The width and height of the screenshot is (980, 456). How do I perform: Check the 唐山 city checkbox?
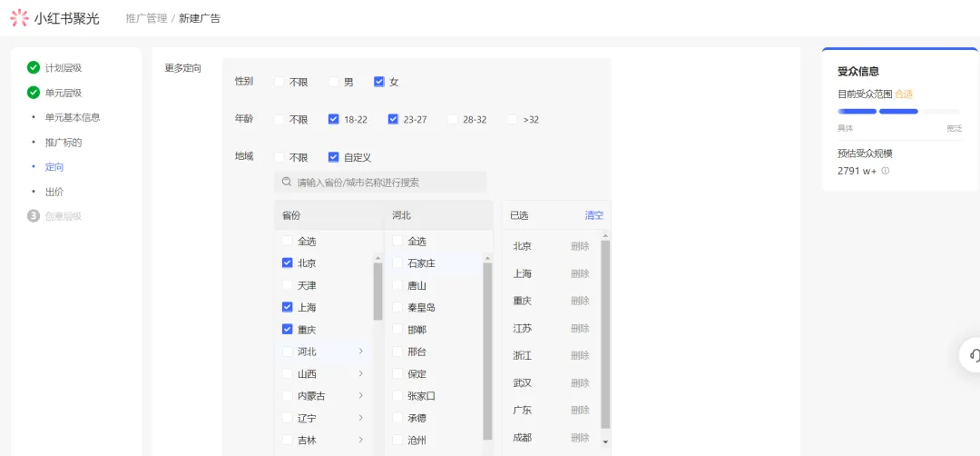tap(397, 285)
